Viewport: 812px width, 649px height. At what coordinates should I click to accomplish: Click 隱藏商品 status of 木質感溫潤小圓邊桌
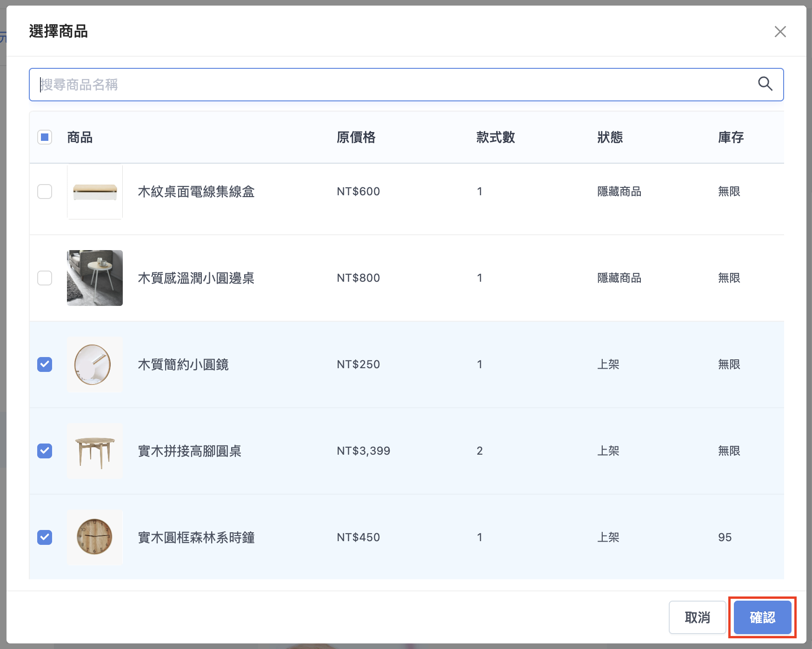click(619, 278)
